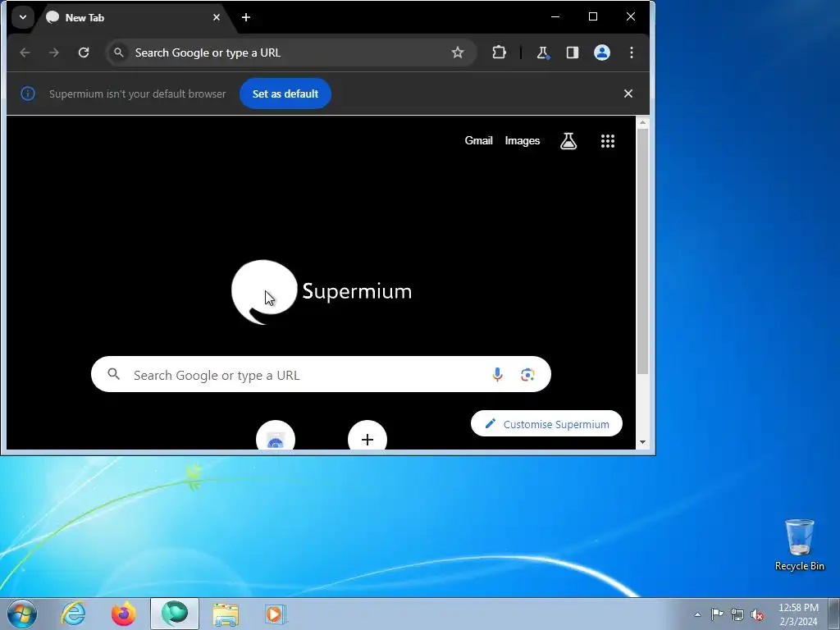
Task: Open the Google apps grid
Action: (608, 141)
